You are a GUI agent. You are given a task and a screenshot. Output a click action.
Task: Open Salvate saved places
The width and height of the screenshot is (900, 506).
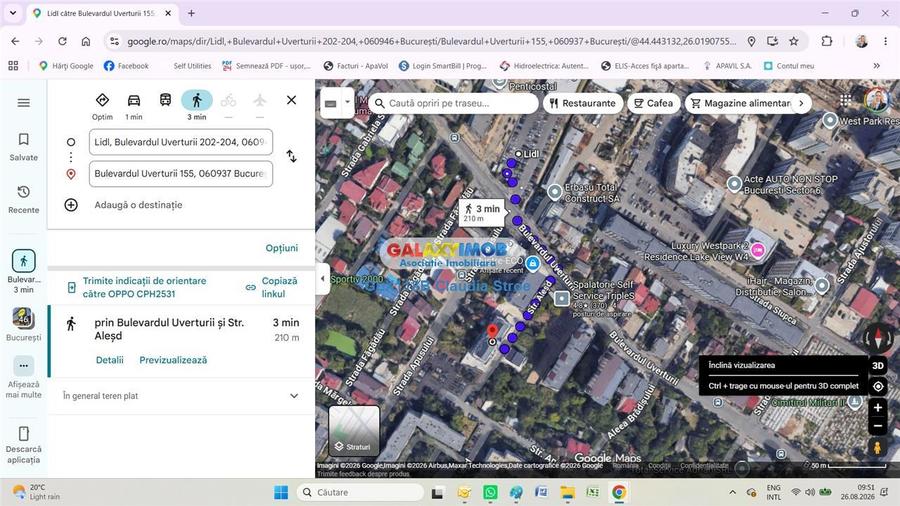[24, 147]
